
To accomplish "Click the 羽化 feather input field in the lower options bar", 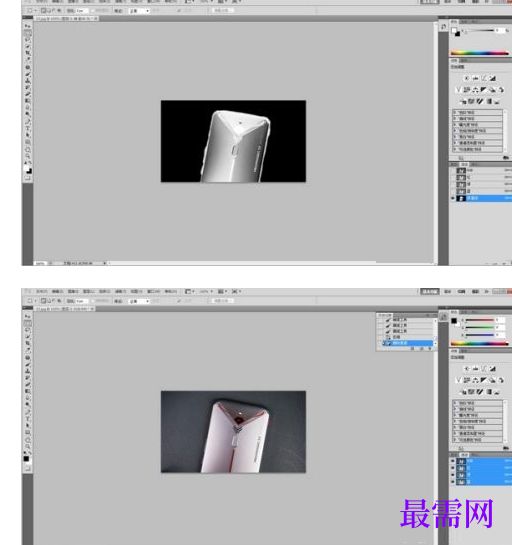I will pos(82,301).
